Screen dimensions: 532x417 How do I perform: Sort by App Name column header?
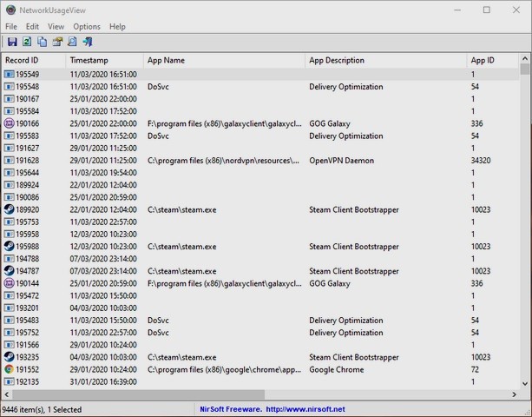coord(224,61)
